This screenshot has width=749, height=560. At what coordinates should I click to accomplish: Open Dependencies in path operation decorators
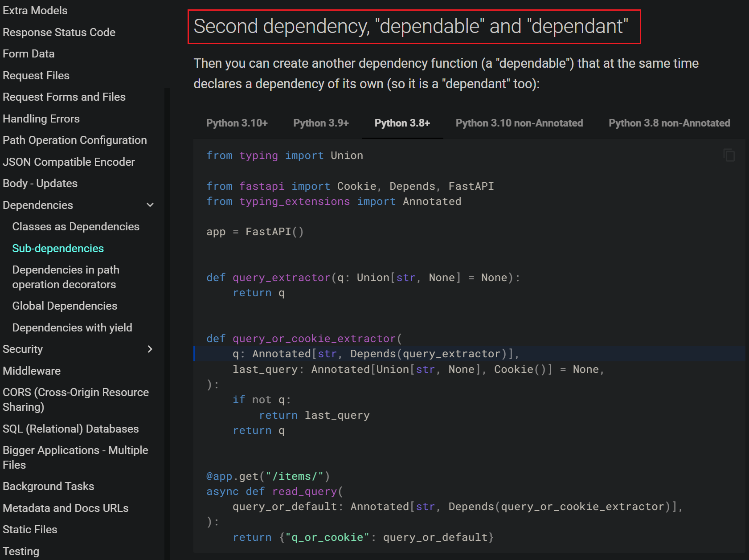(65, 277)
